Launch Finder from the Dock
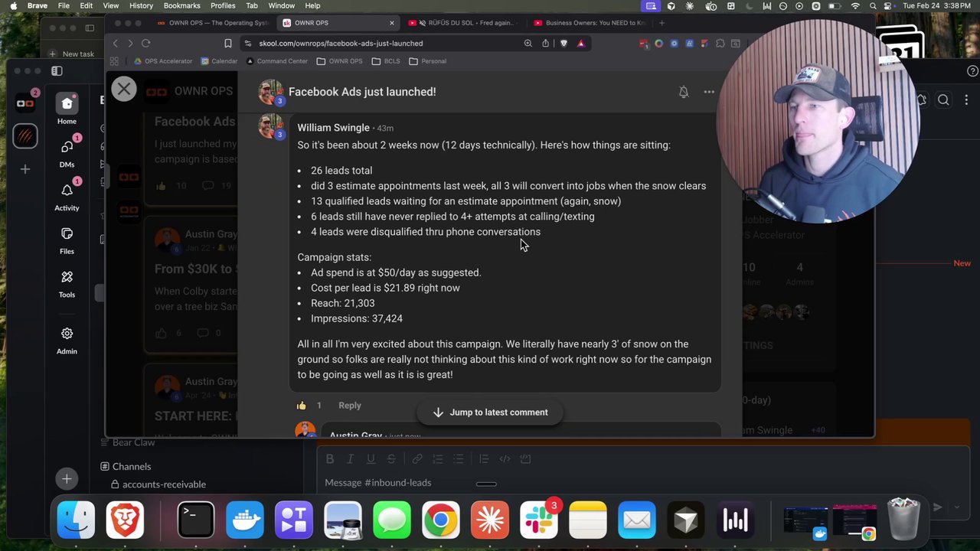This screenshot has height=551, width=980. 76,520
